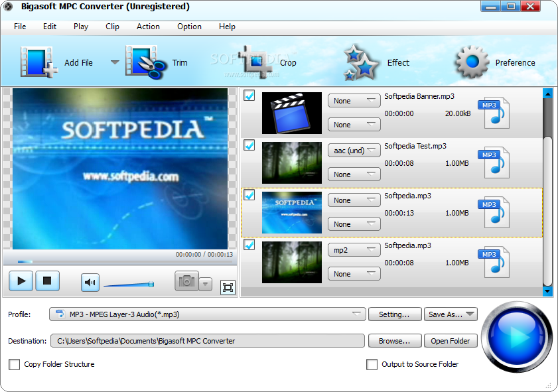Open the Profile MP3 format dropdown
This screenshot has width=558, height=392.
208,314
